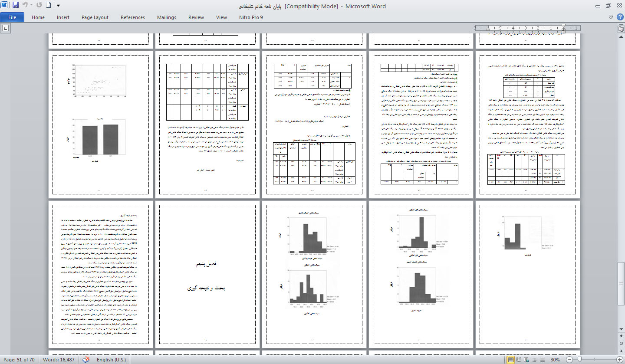Open the Undo history dropdown arrow
Image resolution: width=625 pixels, height=364 pixels.
[31, 6]
